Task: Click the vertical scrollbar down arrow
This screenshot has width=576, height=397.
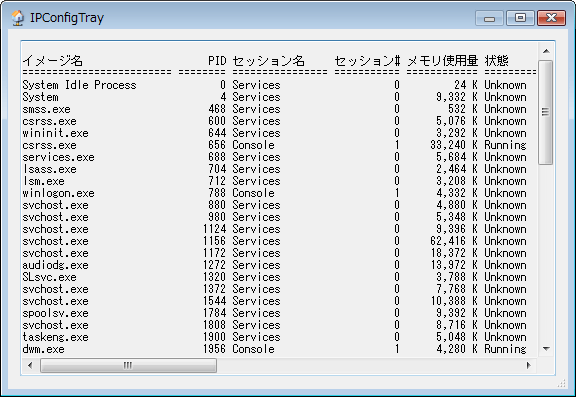Action: tap(546, 349)
